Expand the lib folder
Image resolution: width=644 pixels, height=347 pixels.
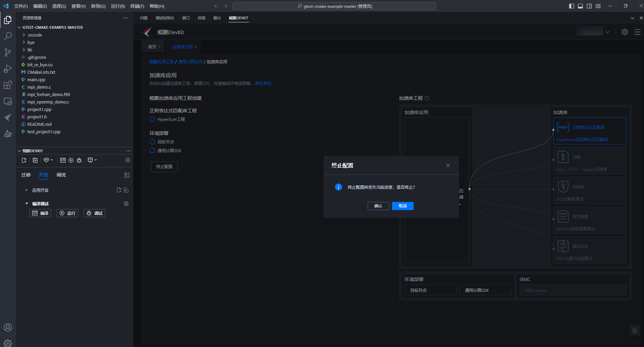24,50
